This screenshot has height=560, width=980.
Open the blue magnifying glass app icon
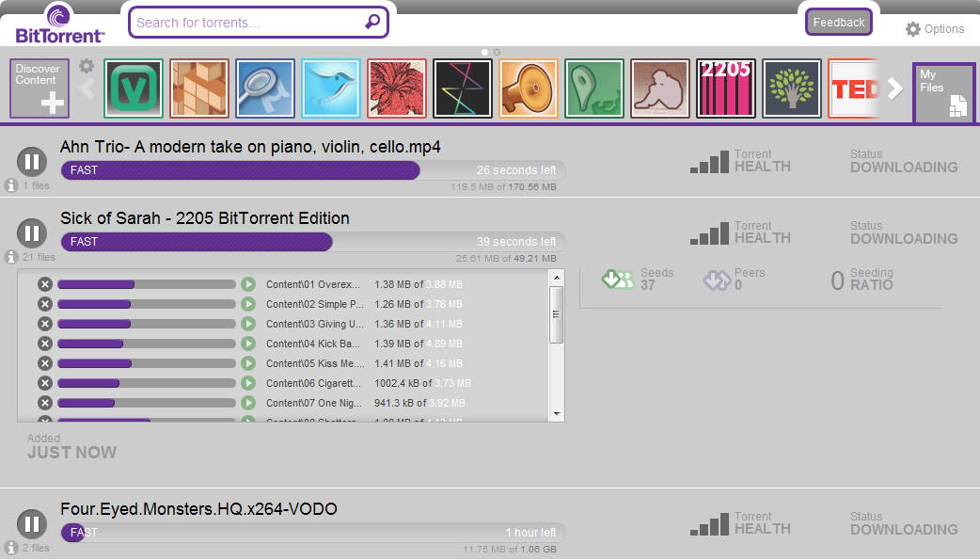265,88
